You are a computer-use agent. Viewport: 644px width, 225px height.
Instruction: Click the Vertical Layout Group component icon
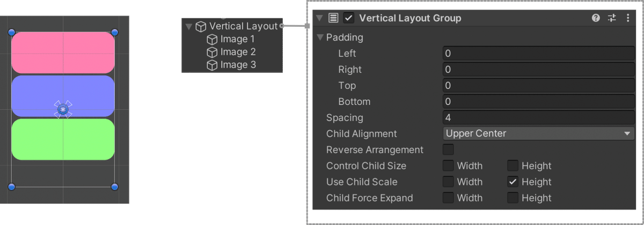(x=333, y=18)
